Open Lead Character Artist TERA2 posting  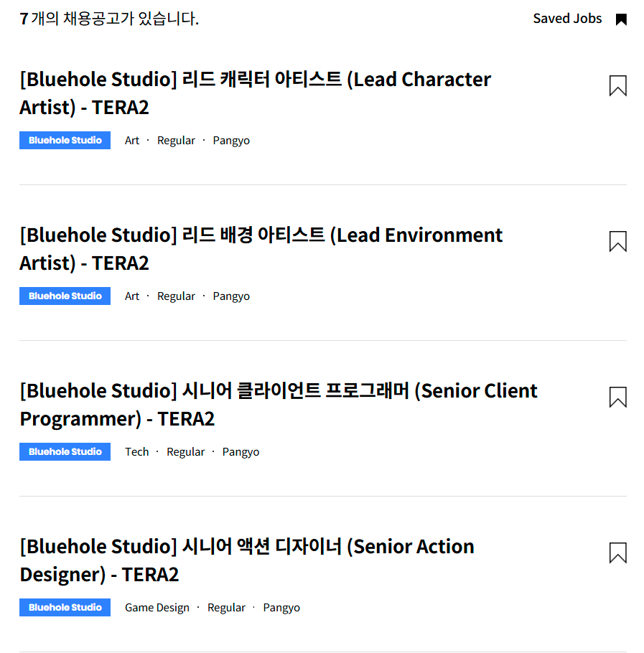click(x=255, y=93)
